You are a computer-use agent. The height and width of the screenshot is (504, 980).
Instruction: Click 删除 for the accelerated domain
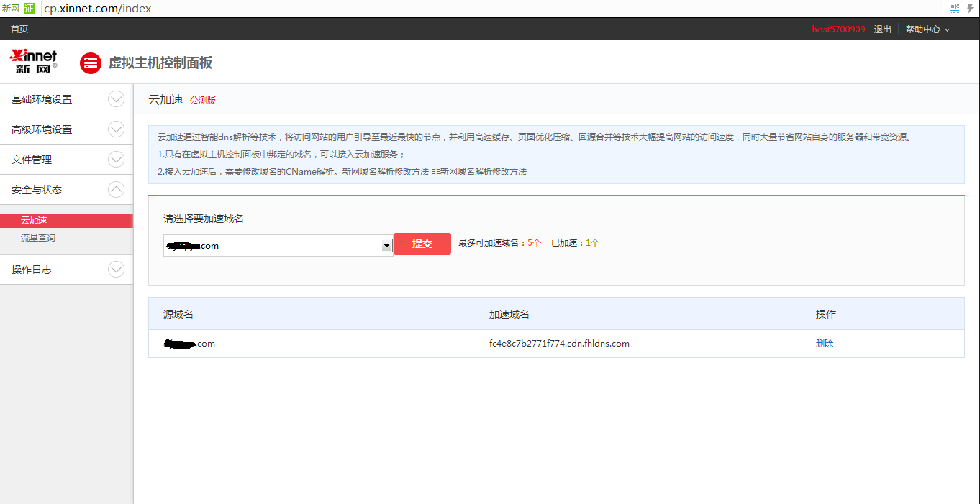pos(825,344)
